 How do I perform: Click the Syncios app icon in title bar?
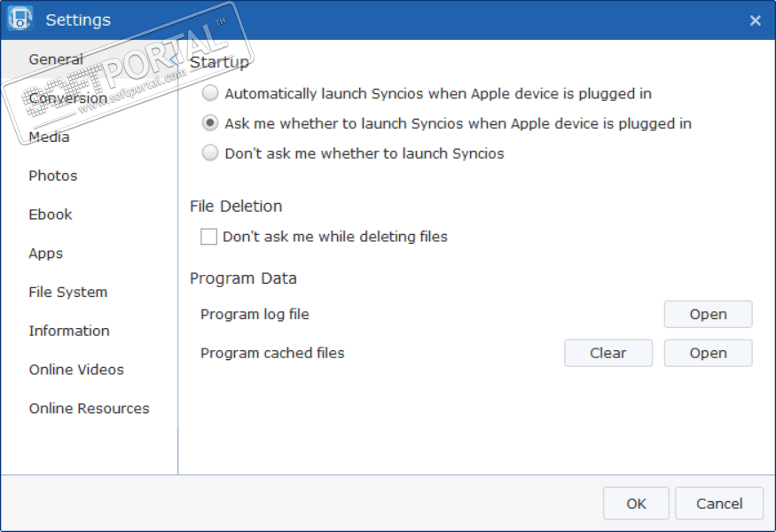pos(20,19)
